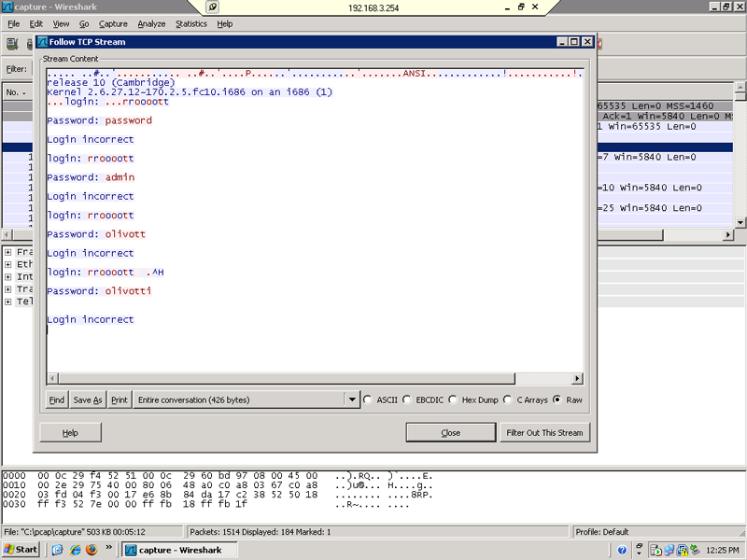Click the 'release 10 (Cambridge)' line

(110, 82)
